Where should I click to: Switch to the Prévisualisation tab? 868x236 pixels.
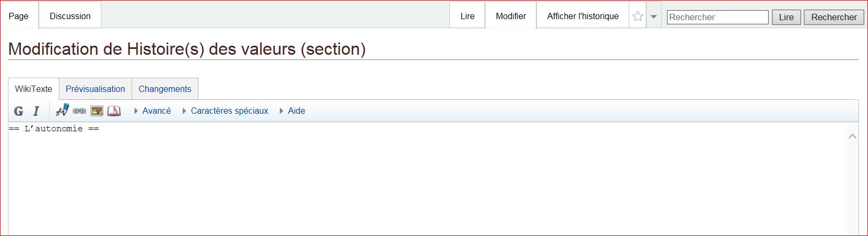click(96, 89)
